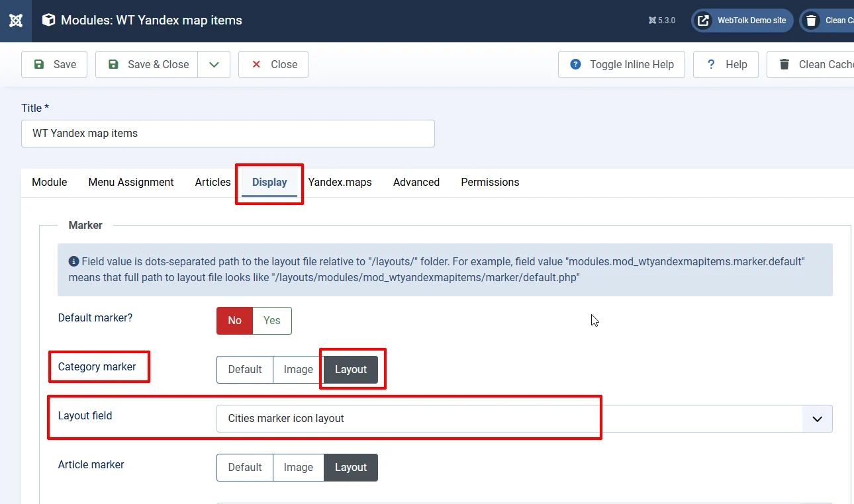Viewport: 854px width, 504px height.
Task: Select Default for Category marker
Action: coord(245,369)
